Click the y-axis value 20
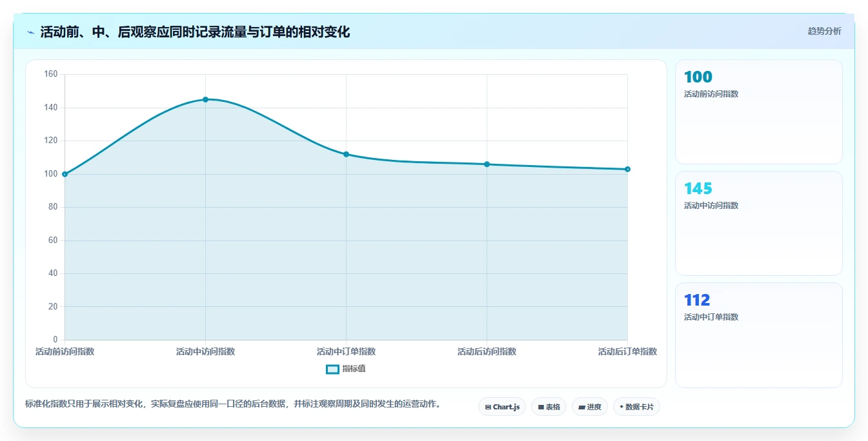 53,307
